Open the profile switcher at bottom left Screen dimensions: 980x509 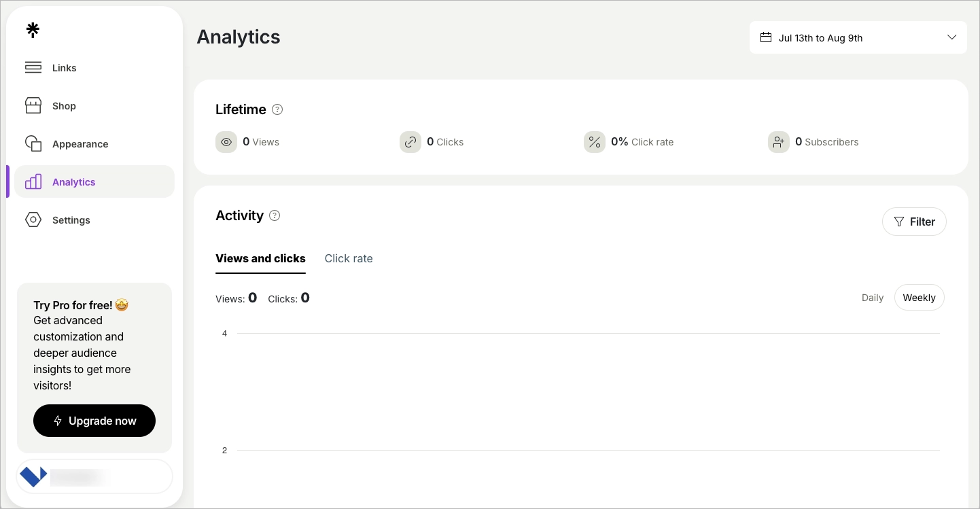[x=94, y=476]
